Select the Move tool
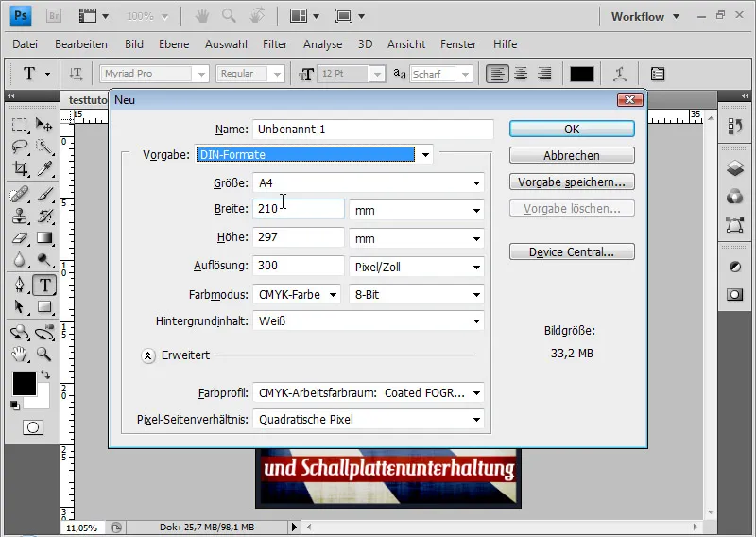Viewport: 756px width, 537px height. point(44,126)
